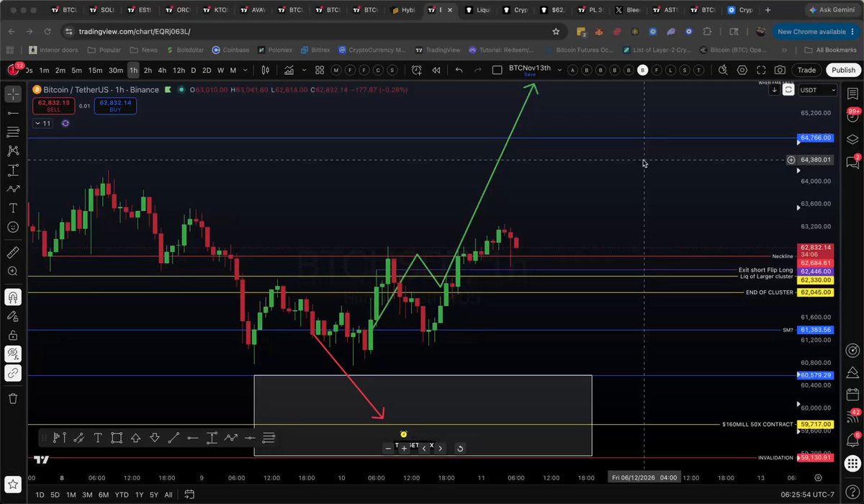Screen dimensions: 864x504
Task: Open the object tree layers panel
Action: [x=853, y=139]
